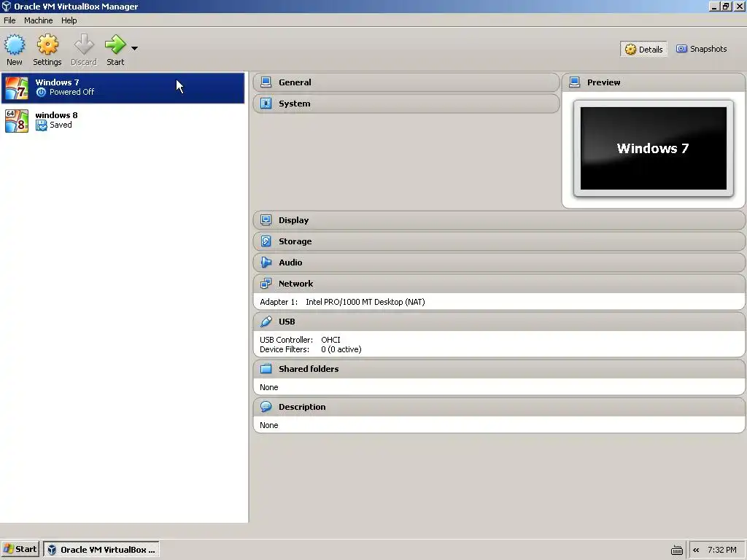Open the Start button dropdown arrow

click(134, 48)
